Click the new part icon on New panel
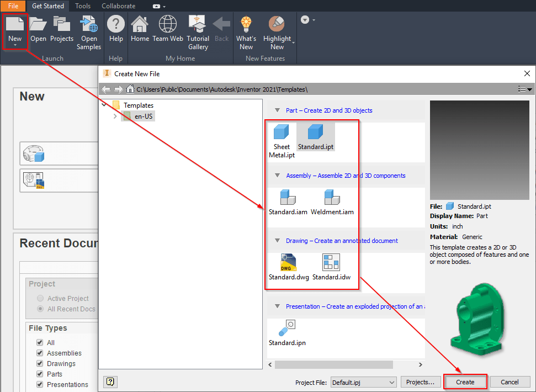Screen dimensions: 536x392 coord(34,154)
